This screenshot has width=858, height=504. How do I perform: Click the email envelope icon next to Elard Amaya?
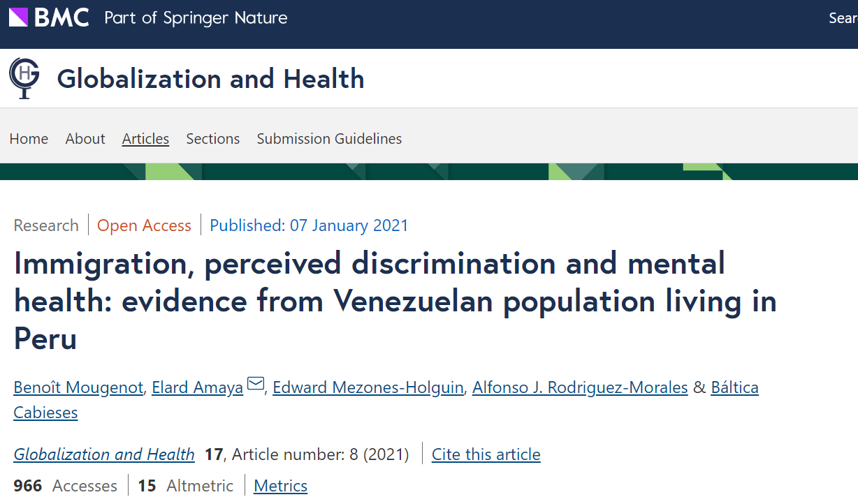[x=255, y=383]
